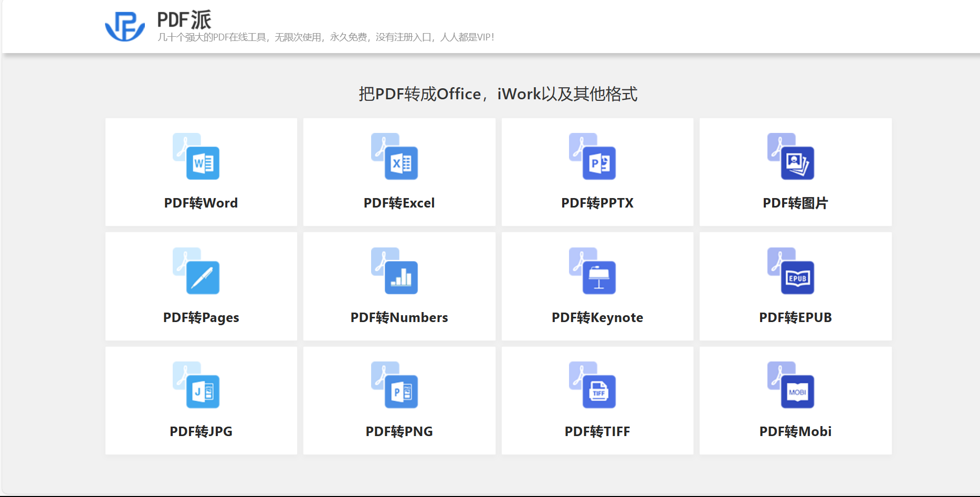Image resolution: width=980 pixels, height=497 pixels.
Task: Open the PDF转图片 image icon
Action: 791,156
